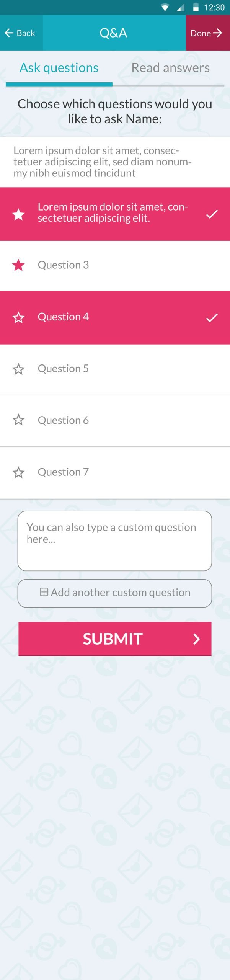
Task: Uncheck the checkmark on Question 4
Action: point(212,317)
